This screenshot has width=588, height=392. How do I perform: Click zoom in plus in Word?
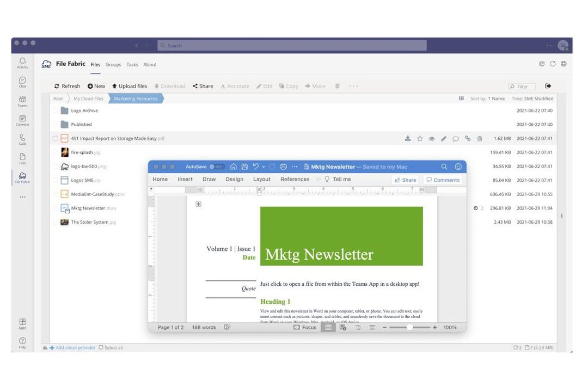pyautogui.click(x=435, y=327)
